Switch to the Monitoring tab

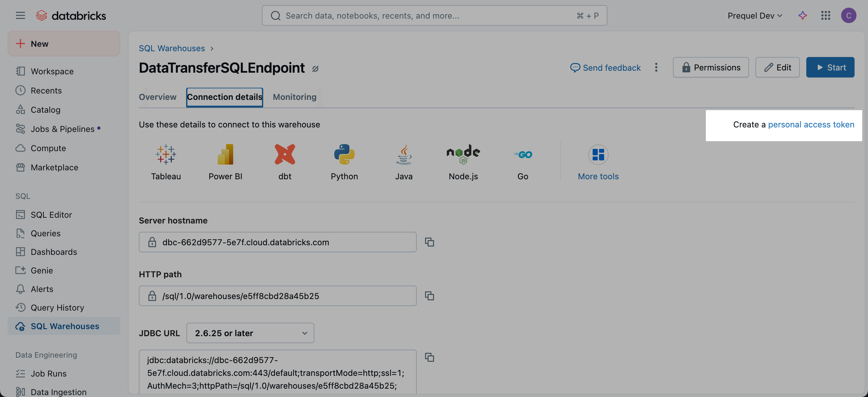294,97
